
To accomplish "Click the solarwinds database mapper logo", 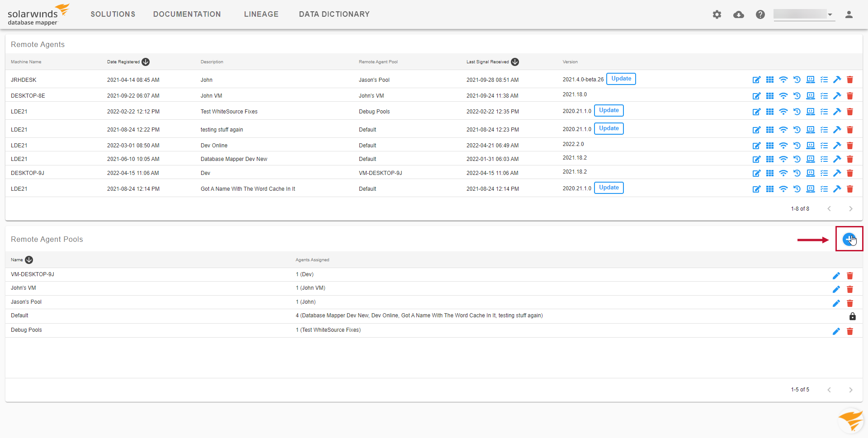I will coord(38,14).
